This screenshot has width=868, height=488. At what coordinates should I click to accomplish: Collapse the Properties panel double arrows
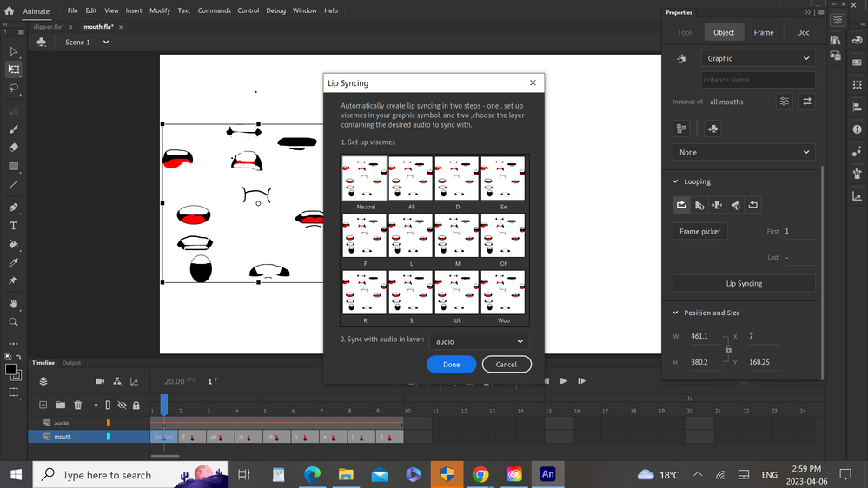(808, 12)
